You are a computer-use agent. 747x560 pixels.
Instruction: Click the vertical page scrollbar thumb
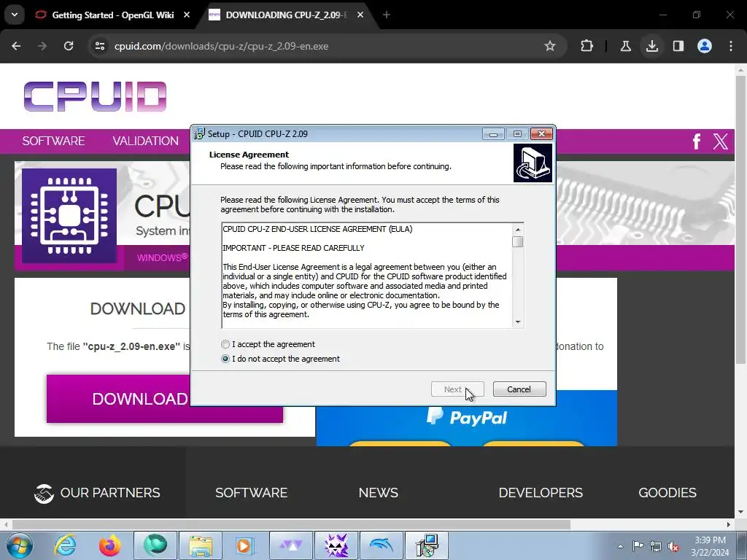[x=740, y=219]
